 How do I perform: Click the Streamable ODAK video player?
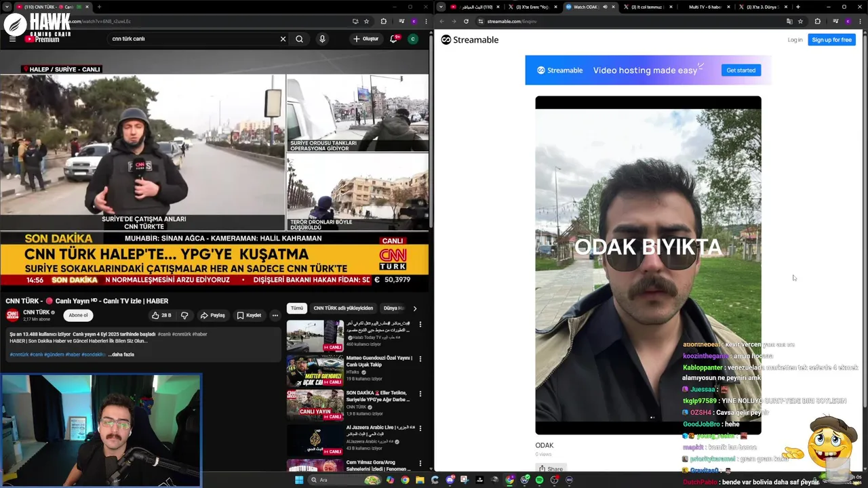coord(648,265)
